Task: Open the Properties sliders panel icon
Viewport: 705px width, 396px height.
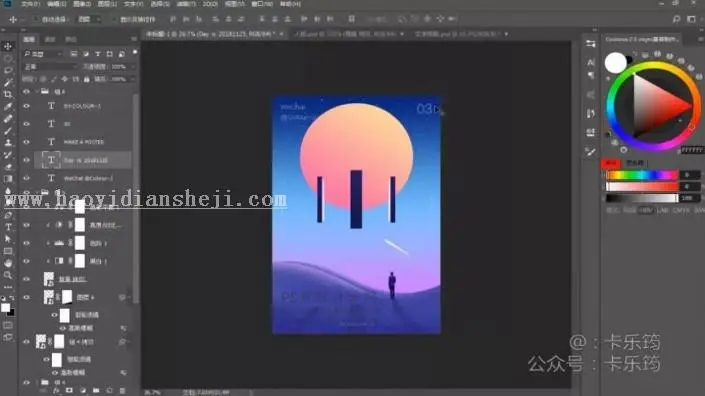Action: pyautogui.click(x=591, y=44)
